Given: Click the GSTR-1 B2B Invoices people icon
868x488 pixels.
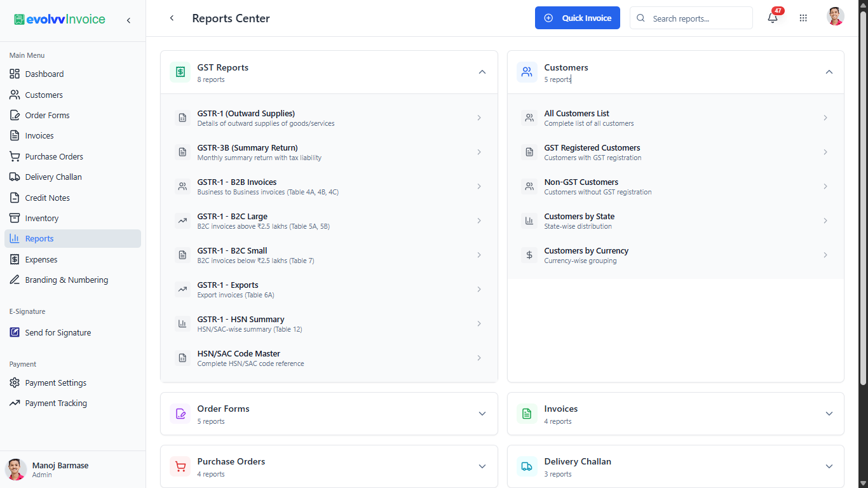Looking at the screenshot, I should pyautogui.click(x=182, y=186).
